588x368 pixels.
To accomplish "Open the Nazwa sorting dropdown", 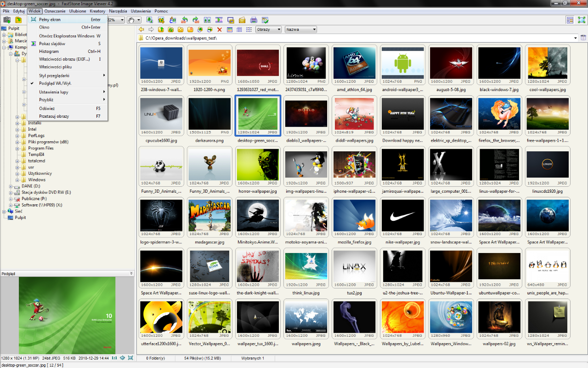I will click(x=300, y=29).
